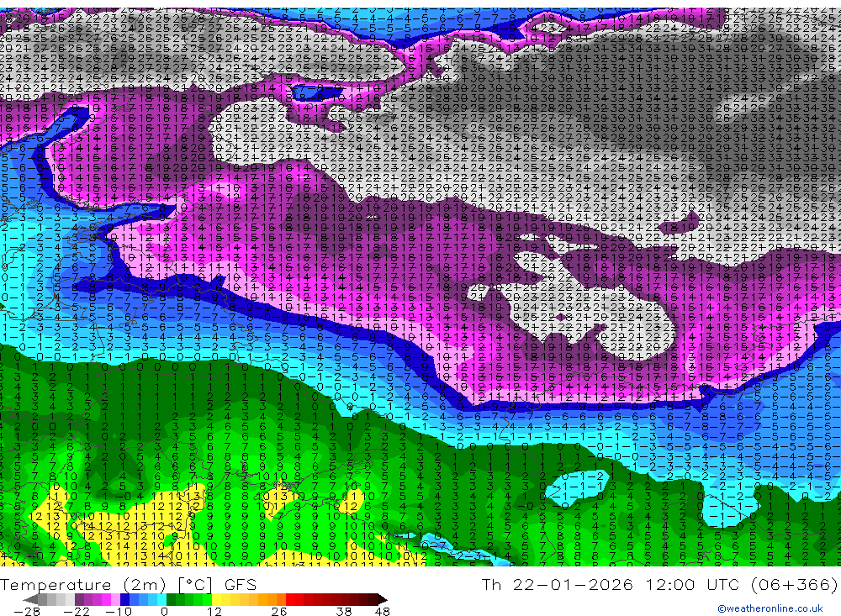Click the '-10' legend value
This screenshot has width=841, height=616.
[118, 611]
